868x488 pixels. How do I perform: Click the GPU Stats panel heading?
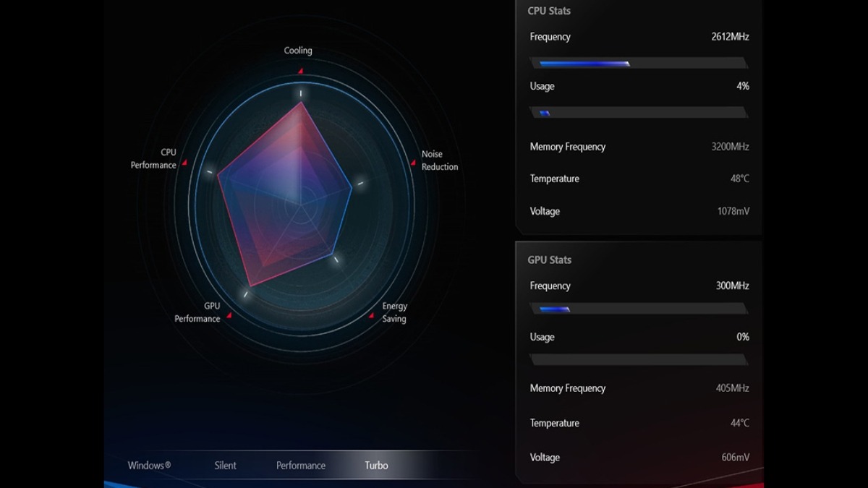point(549,260)
